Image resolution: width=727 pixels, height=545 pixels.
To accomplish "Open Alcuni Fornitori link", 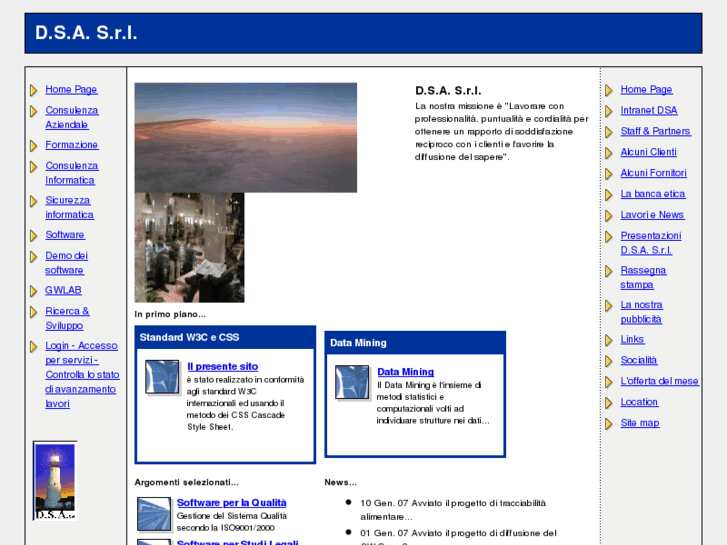I will click(x=653, y=173).
